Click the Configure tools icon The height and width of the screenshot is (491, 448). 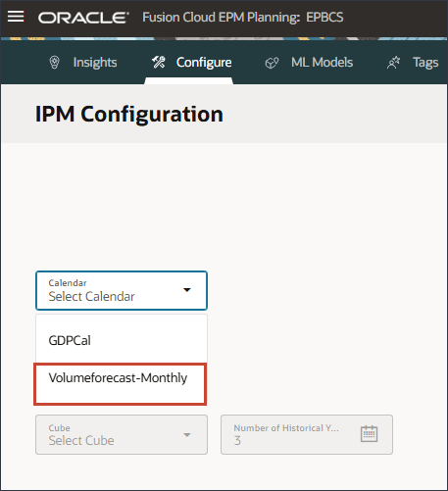(159, 62)
